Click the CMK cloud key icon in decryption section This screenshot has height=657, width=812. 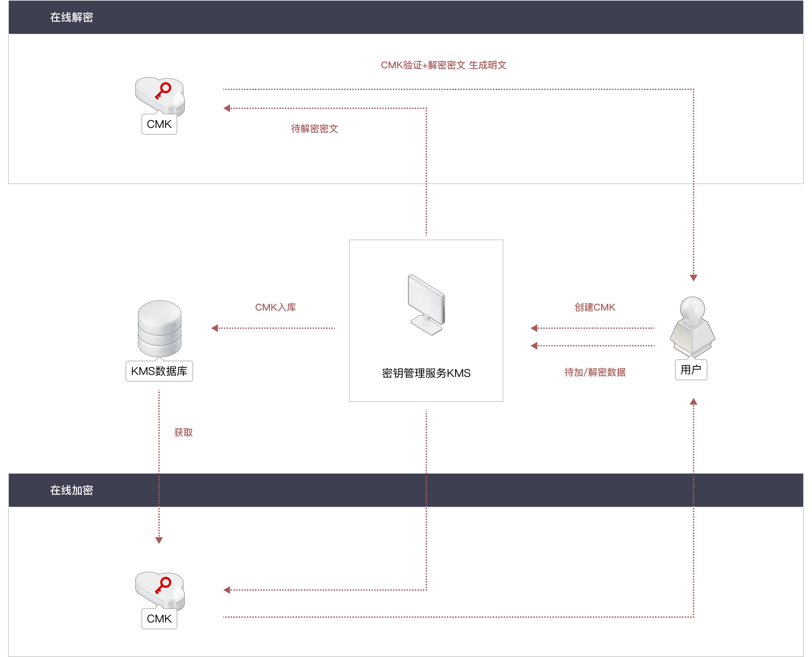[160, 95]
